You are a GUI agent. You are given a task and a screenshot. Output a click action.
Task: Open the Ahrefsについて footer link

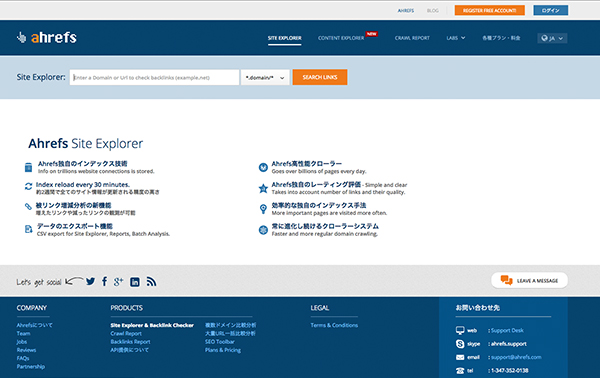pos(34,325)
